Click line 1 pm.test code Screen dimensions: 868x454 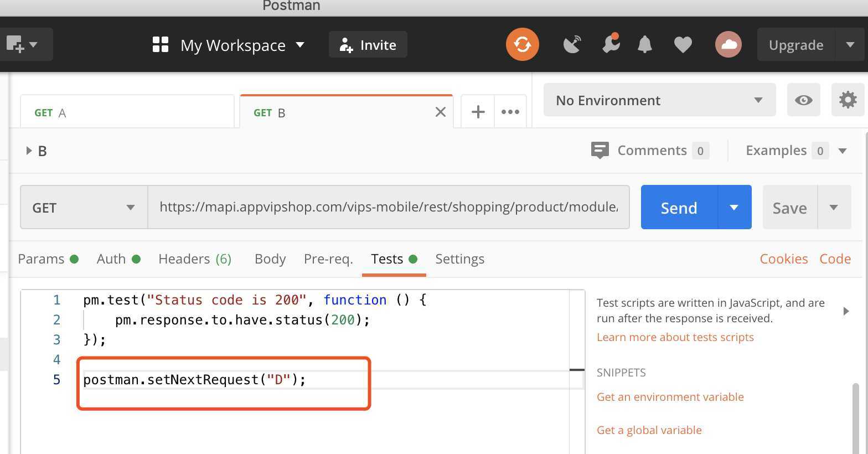click(255, 300)
